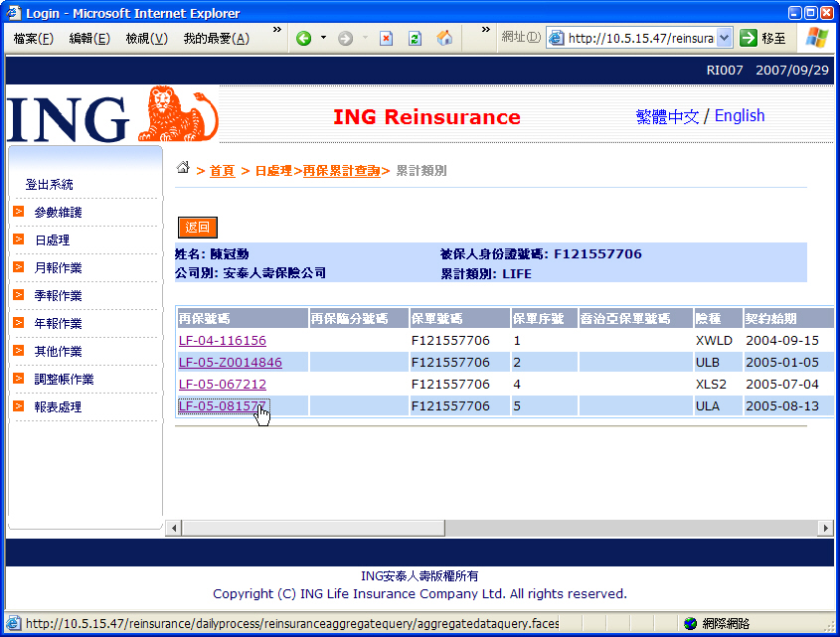This screenshot has height=637, width=840.
Task: Expand the toolbar overflow chevron near address label
Action: pyautogui.click(x=485, y=30)
